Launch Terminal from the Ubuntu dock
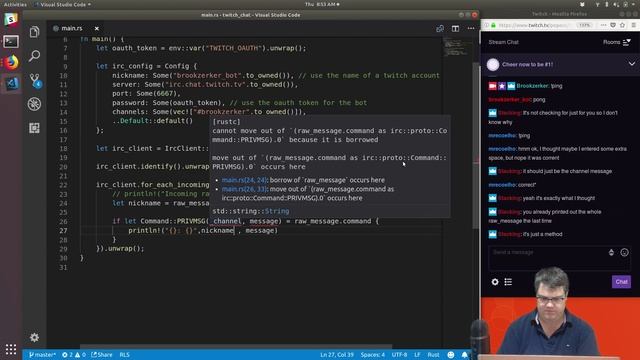Image resolution: width=640 pixels, height=360 pixels. [11, 41]
